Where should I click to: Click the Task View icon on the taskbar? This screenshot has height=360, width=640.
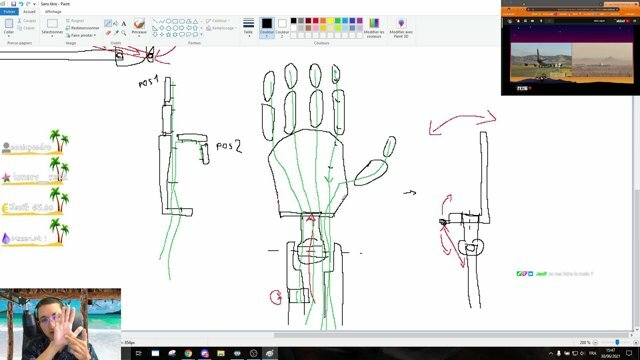[138, 353]
